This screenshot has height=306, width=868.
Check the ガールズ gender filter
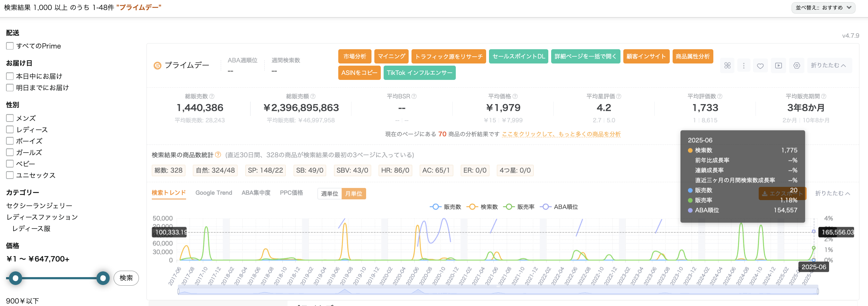point(10,152)
